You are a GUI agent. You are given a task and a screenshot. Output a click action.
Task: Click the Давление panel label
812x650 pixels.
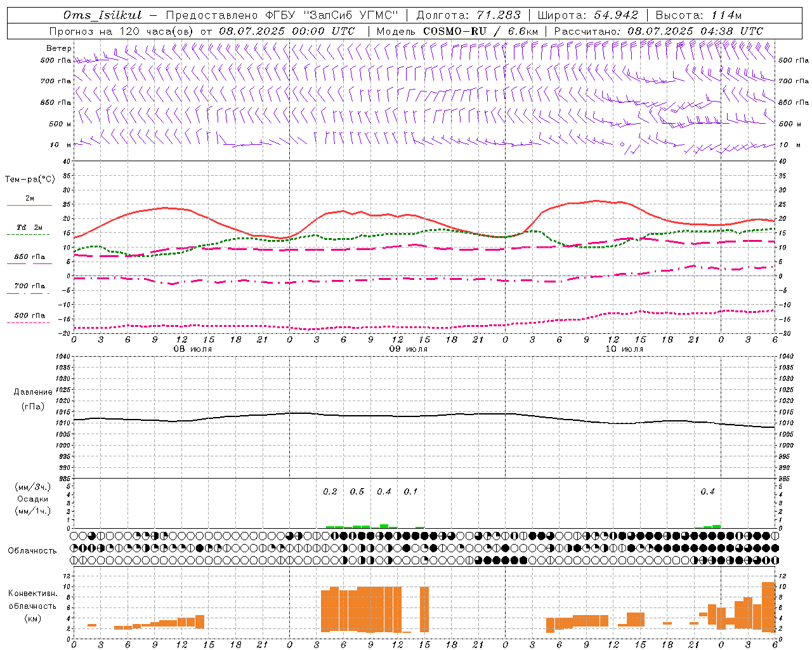[x=33, y=392]
